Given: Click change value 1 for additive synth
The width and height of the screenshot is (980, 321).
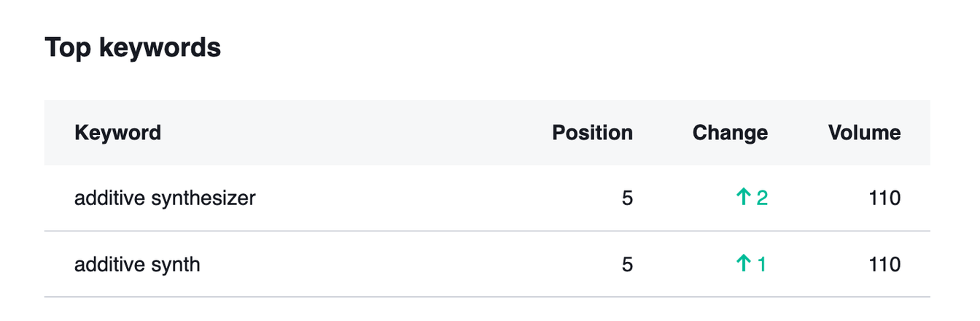Looking at the screenshot, I should coord(762,264).
